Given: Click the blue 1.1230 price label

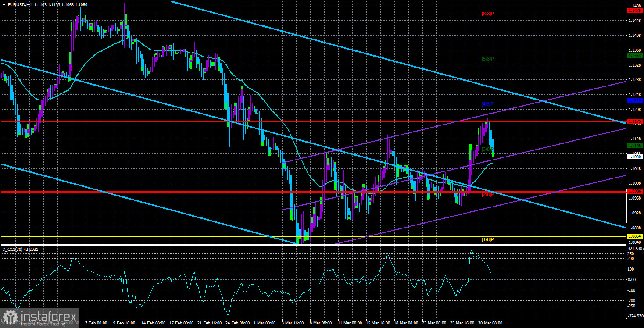Looking at the screenshot, I should (635, 101).
